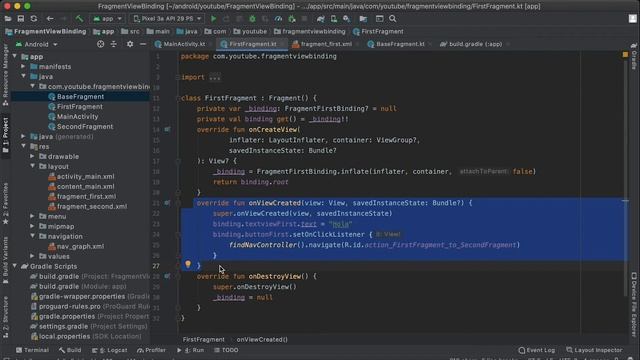Open Project Structure toolbar icon

363,19
